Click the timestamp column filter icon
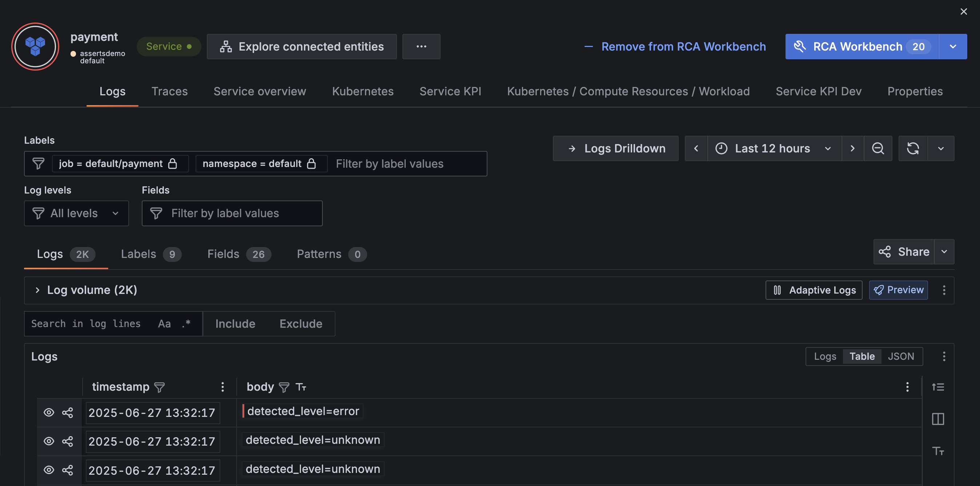Screen dimensions: 980x486 [x=160, y=387]
